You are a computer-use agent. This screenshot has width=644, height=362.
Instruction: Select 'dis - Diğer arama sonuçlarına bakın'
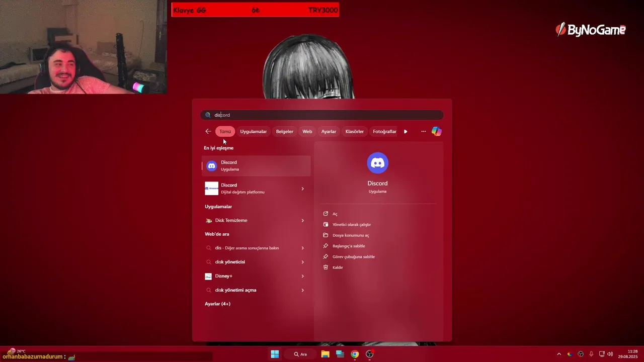[256, 248]
